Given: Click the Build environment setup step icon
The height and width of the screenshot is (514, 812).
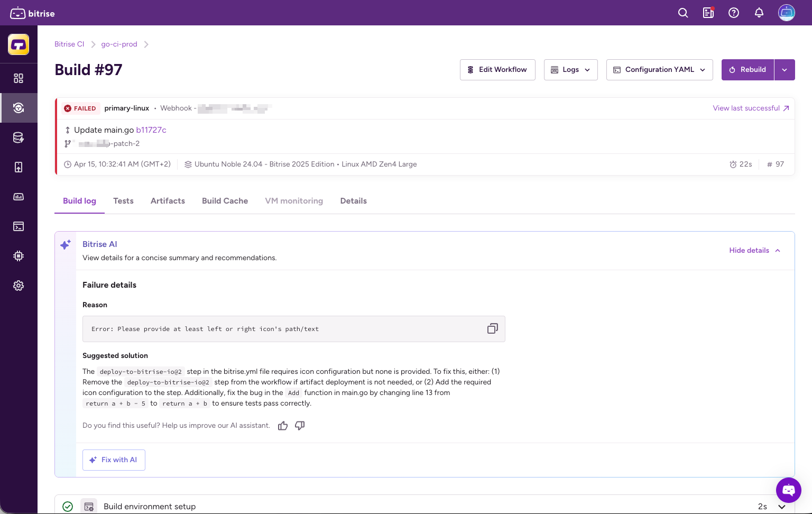Looking at the screenshot, I should (89, 507).
